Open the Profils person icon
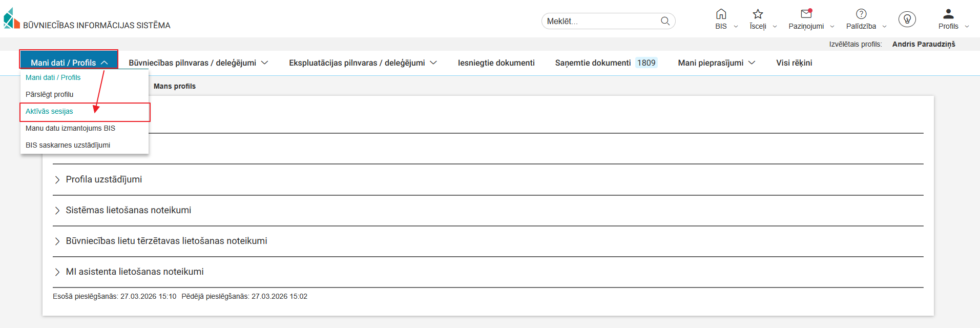Image resolution: width=980 pixels, height=328 pixels. 948,14
